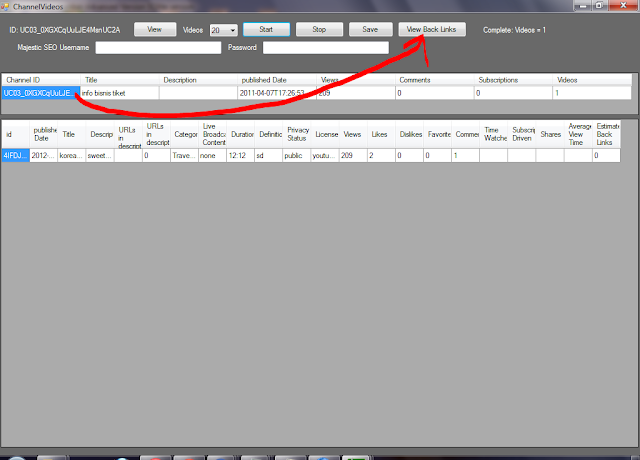This screenshot has height=460, width=640.
Task: Click the Channel ID column header
Action: [41, 80]
